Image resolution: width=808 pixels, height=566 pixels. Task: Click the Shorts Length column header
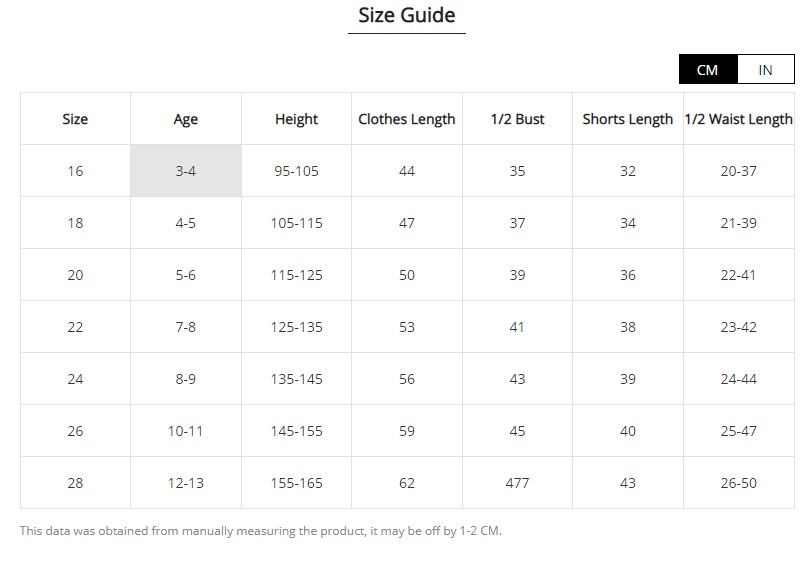[x=628, y=119]
